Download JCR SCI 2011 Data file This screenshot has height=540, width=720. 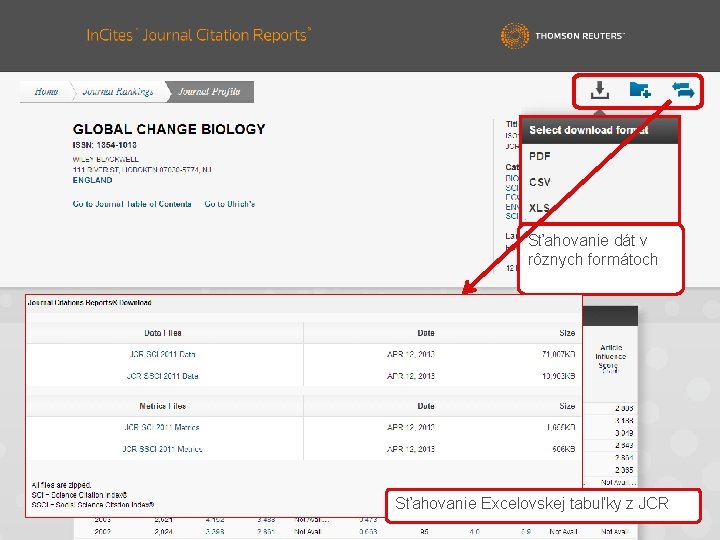point(163,354)
